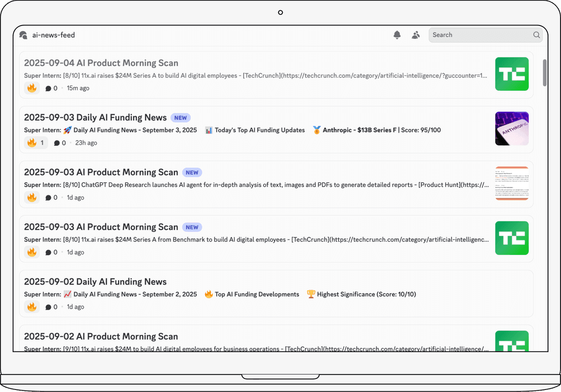Click the vertical scrollbar thumb
Screen dimensions: 561x392
tap(544, 73)
